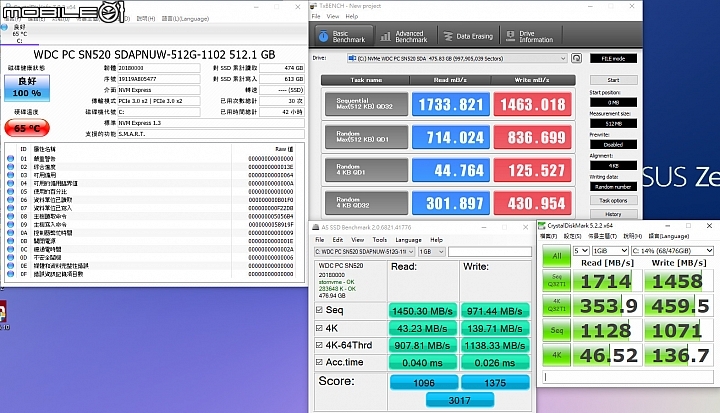Image resolution: width=720 pixels, height=413 pixels.
Task: Switch to the Advanced Benchmark tab
Action: click(405, 36)
